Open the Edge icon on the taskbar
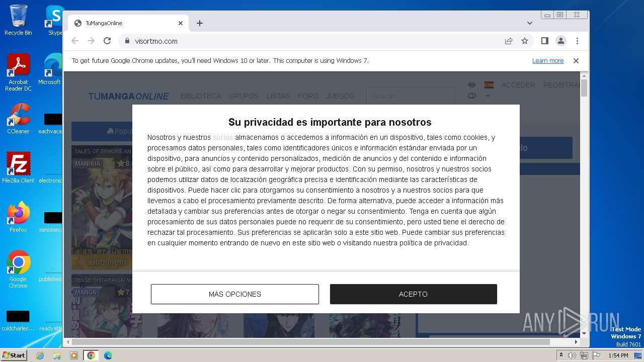The image size is (644, 362). pyautogui.click(x=108, y=355)
